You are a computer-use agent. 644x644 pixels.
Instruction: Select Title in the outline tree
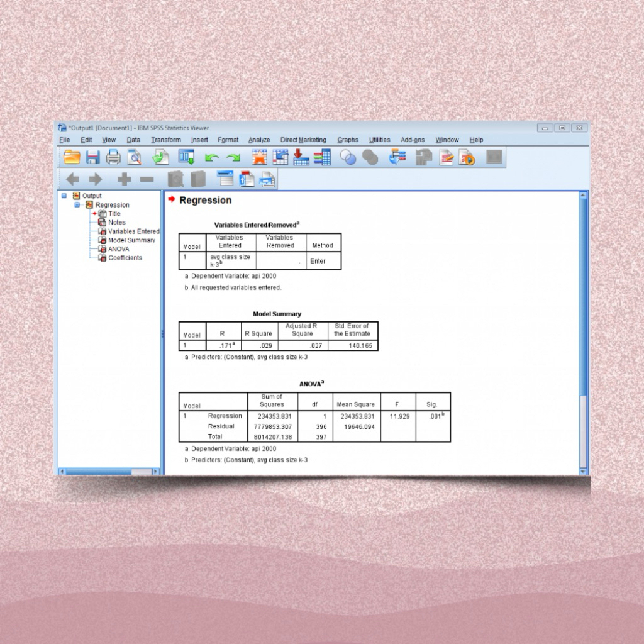114,214
